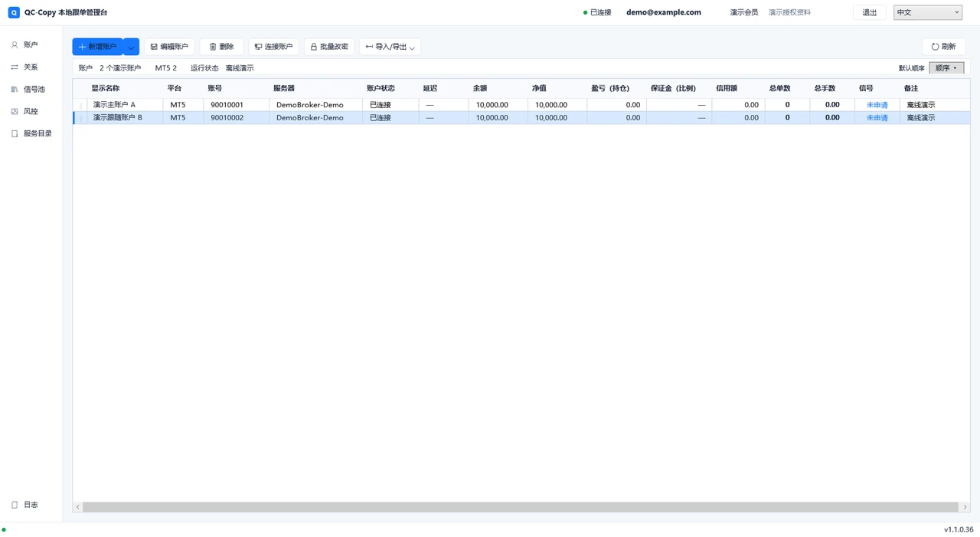Screen dimensions: 980x537
Task: Click the v1.1.0.36 version label
Action: 959,529
